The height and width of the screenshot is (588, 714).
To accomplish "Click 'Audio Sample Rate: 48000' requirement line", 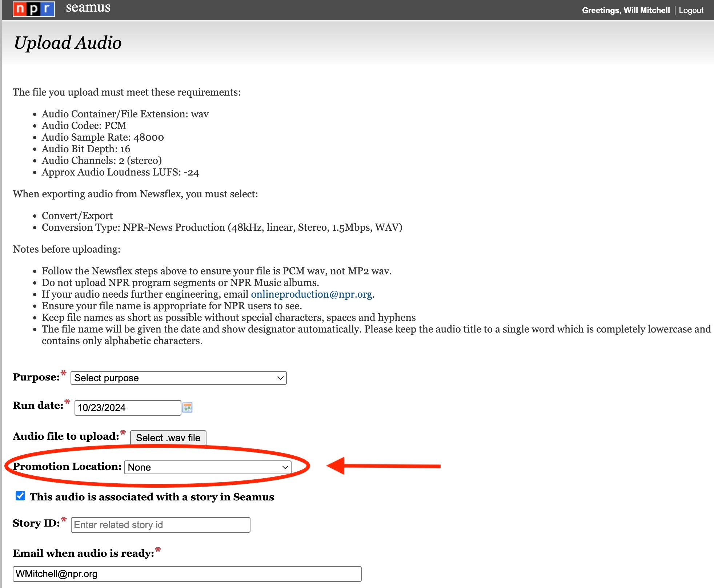I will (x=103, y=137).
